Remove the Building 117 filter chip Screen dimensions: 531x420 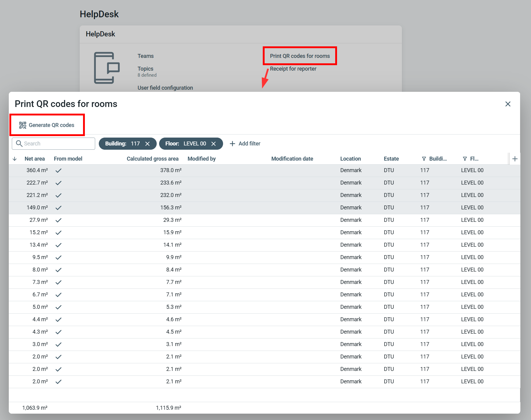coord(148,144)
